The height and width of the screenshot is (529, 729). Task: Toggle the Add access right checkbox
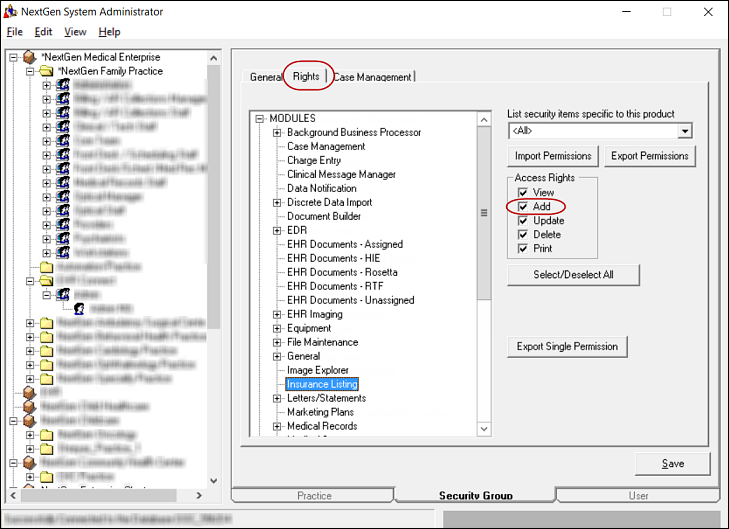click(523, 206)
